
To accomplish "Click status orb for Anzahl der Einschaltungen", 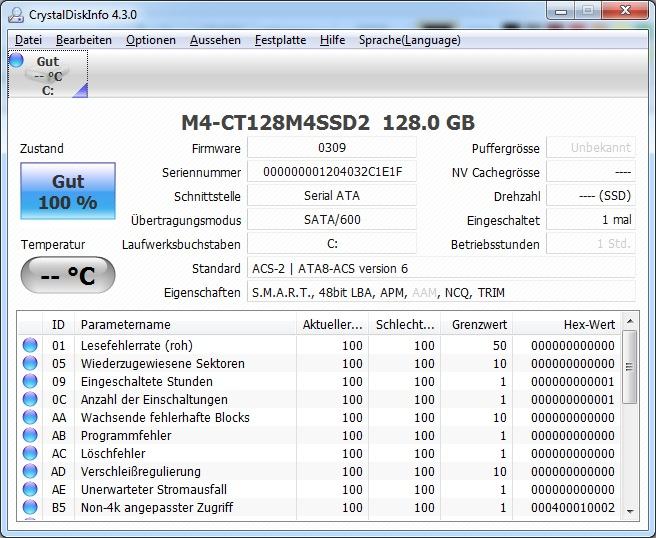I will (30, 399).
